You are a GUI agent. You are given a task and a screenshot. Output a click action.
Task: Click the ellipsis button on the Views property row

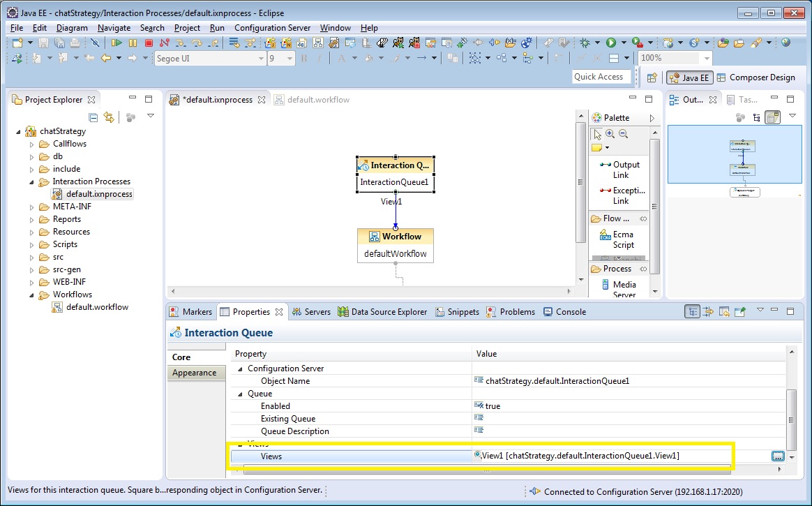[778, 456]
